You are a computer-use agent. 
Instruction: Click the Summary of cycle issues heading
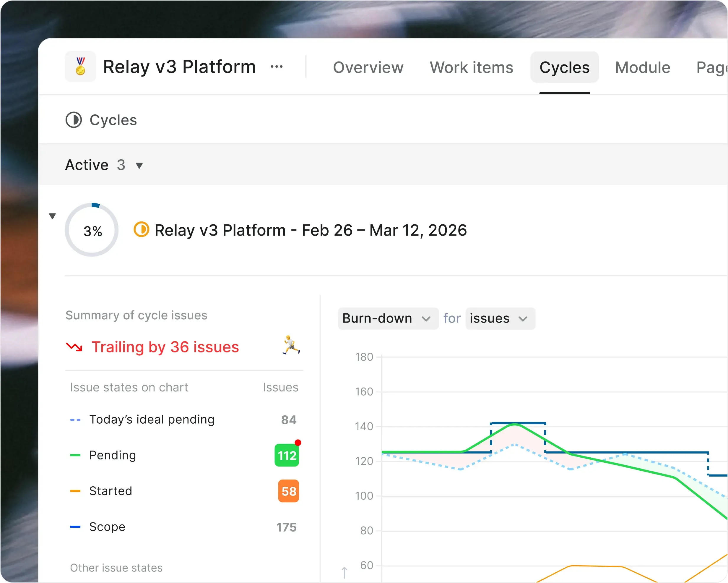click(x=136, y=315)
